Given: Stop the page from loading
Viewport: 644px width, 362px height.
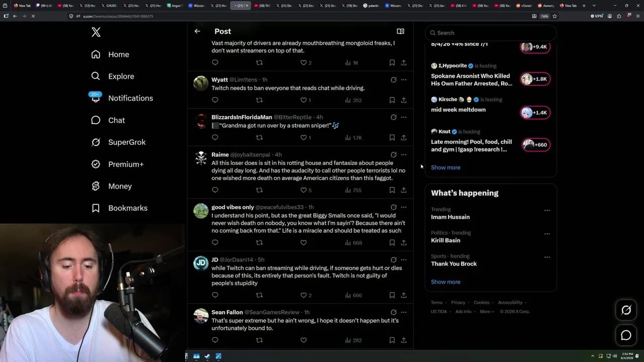Looking at the screenshot, I should [33, 16].
